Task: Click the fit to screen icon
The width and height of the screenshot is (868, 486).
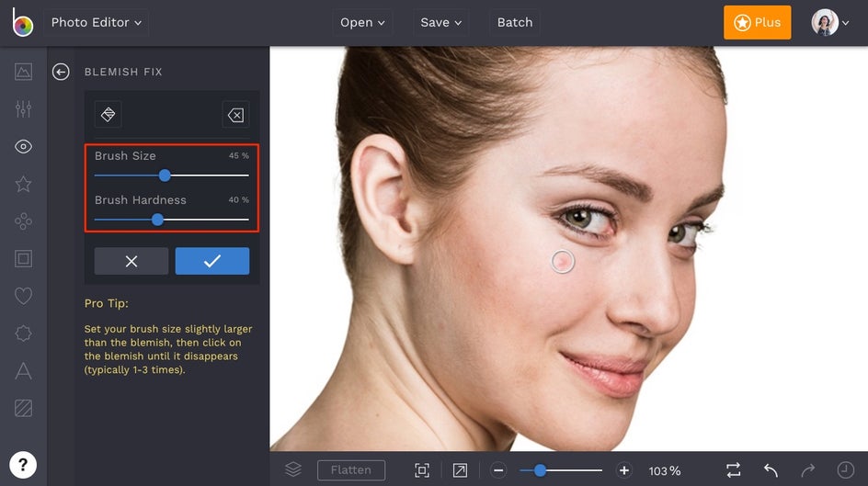Action: click(422, 470)
